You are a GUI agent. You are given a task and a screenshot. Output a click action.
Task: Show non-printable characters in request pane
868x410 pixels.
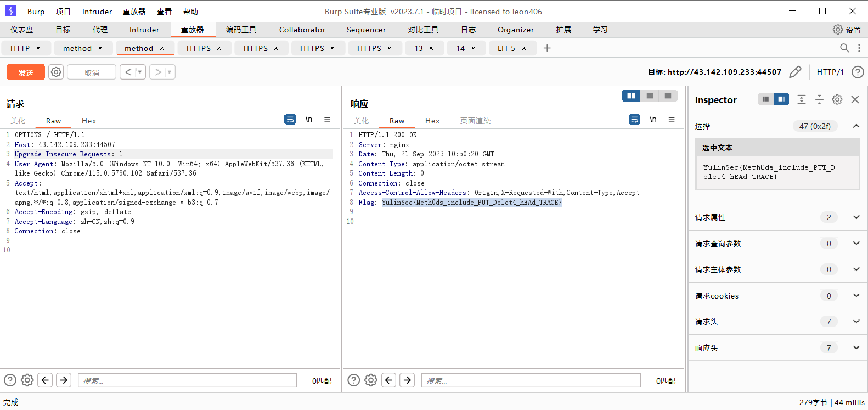click(x=309, y=119)
